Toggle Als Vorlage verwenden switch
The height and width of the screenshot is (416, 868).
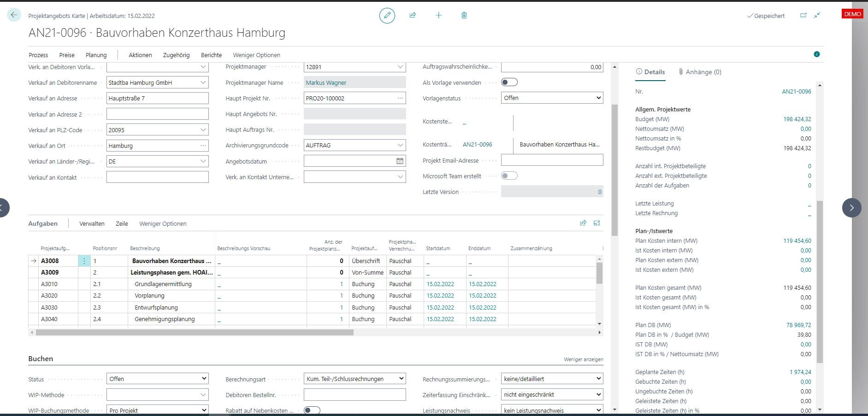[x=509, y=82]
